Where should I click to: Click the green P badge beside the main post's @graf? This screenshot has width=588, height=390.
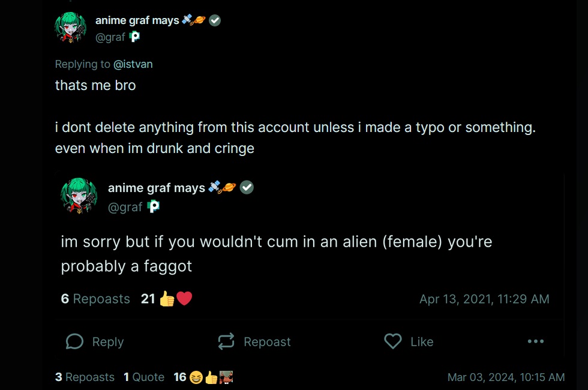pos(135,37)
